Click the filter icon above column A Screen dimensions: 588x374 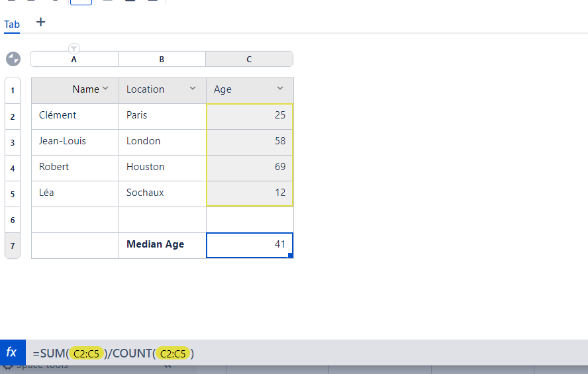74,48
